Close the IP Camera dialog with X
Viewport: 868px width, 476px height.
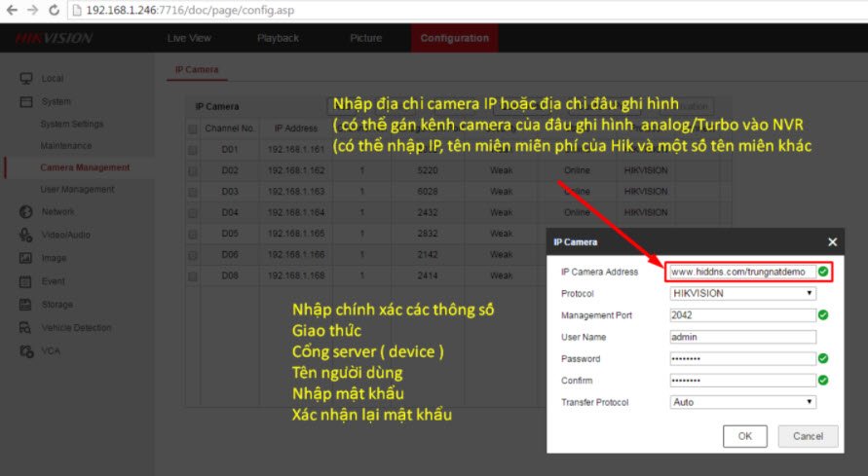coord(832,241)
